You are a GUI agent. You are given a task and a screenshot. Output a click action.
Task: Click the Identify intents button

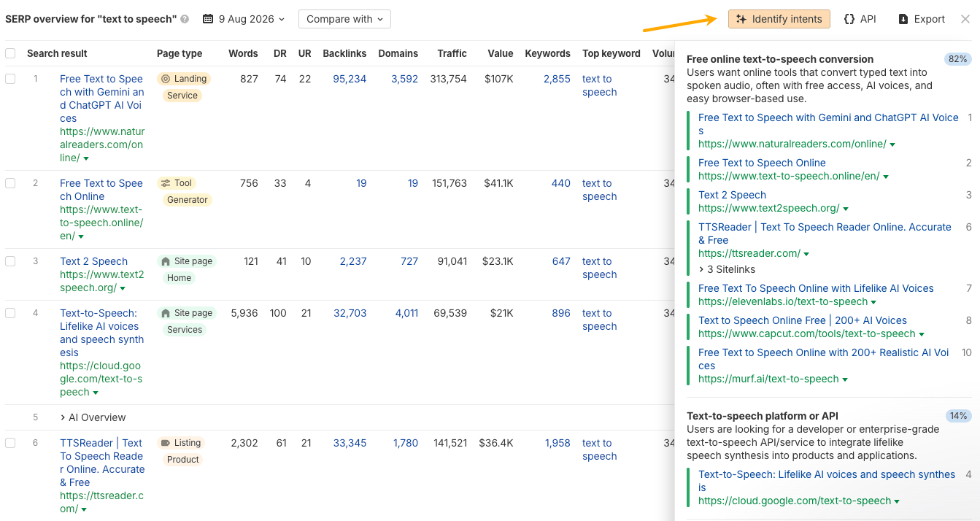(779, 20)
